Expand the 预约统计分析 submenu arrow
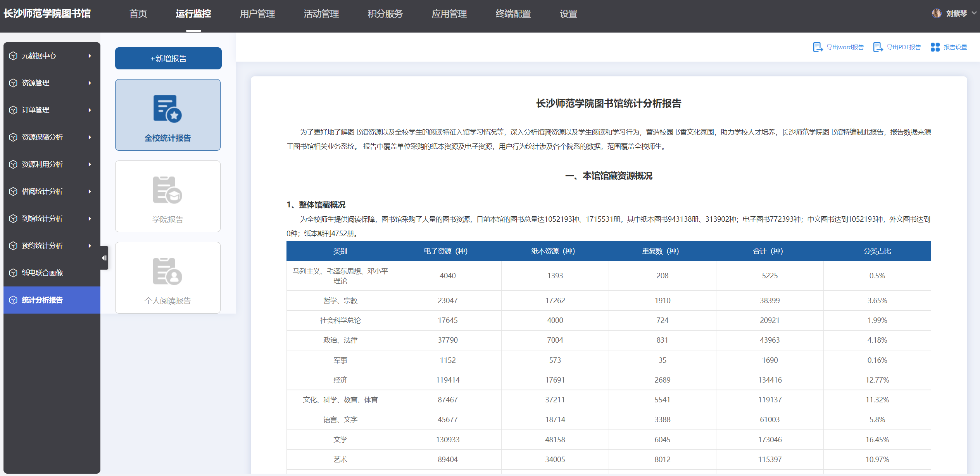 click(90, 246)
